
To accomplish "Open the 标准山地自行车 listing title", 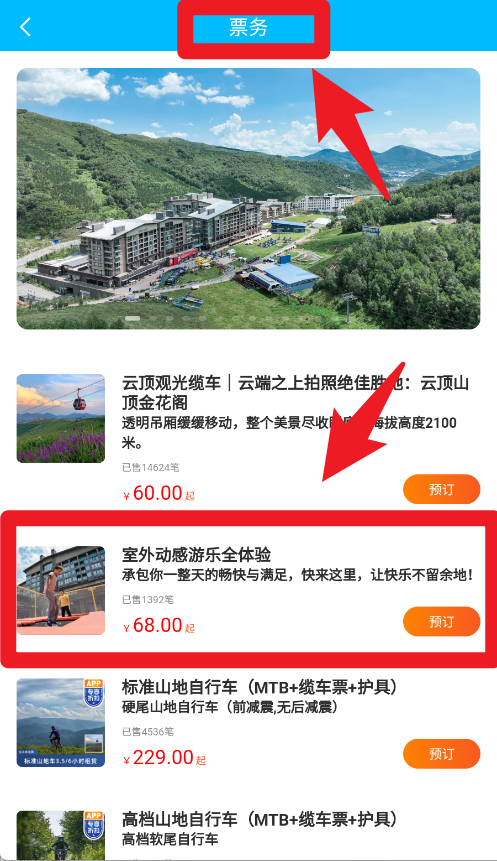I will click(x=260, y=687).
